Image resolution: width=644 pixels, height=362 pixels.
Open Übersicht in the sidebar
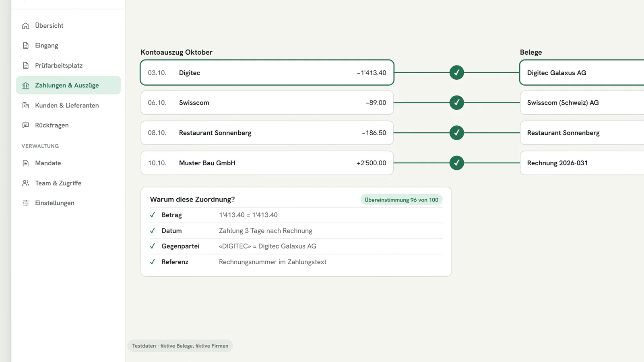point(68,26)
